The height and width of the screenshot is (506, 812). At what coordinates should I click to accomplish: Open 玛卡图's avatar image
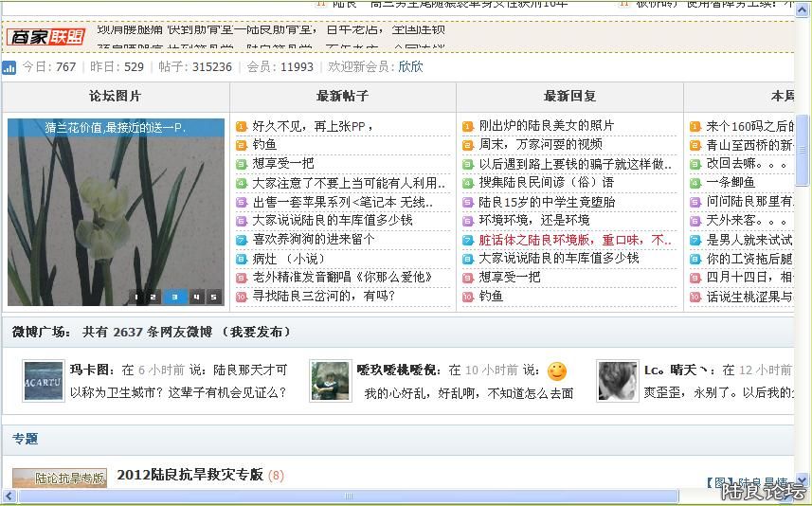[44, 381]
